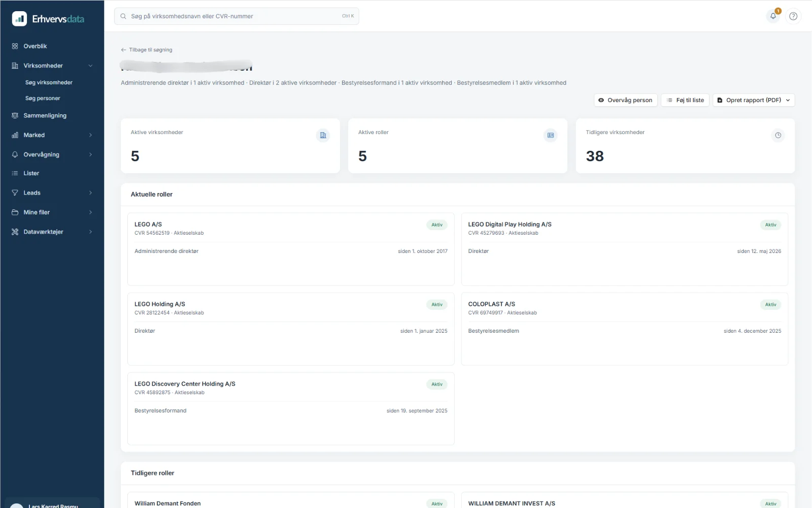The width and height of the screenshot is (812, 508).
Task: Click the Virksomheder building icon in sidebar
Action: [15, 66]
